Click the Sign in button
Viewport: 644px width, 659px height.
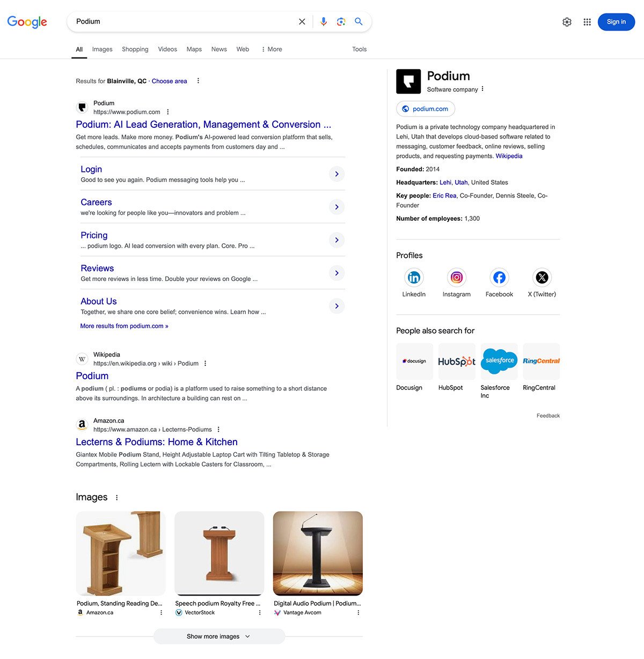click(616, 22)
